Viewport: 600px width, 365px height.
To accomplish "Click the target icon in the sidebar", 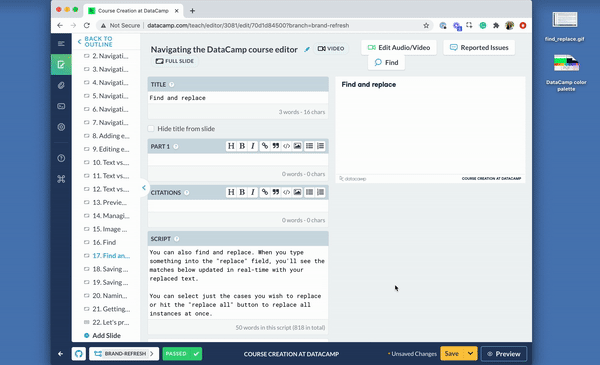I will click(x=61, y=127).
